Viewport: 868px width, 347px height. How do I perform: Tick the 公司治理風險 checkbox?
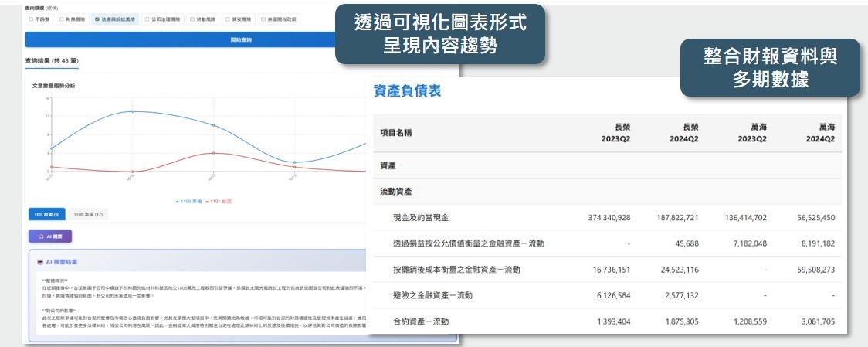(147, 19)
